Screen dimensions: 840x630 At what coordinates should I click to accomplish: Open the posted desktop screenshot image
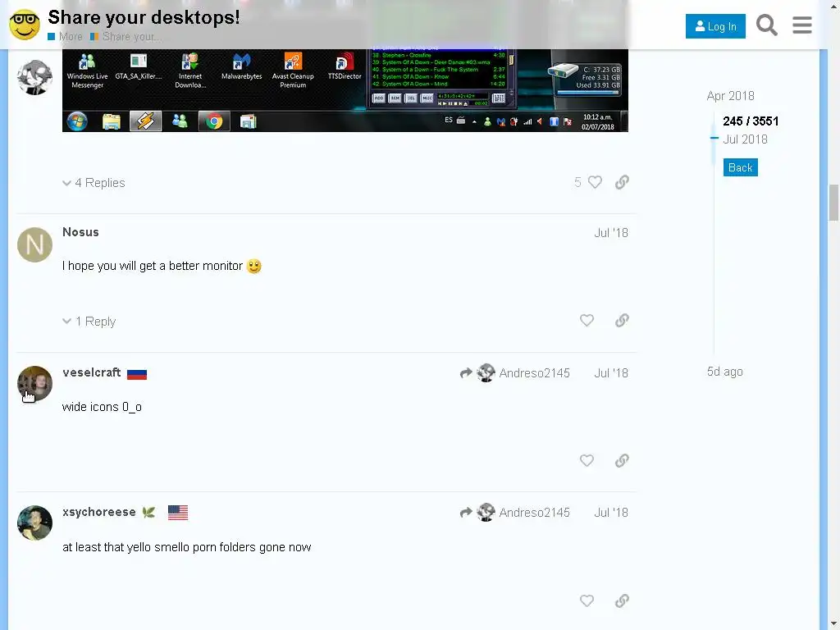coord(345,90)
